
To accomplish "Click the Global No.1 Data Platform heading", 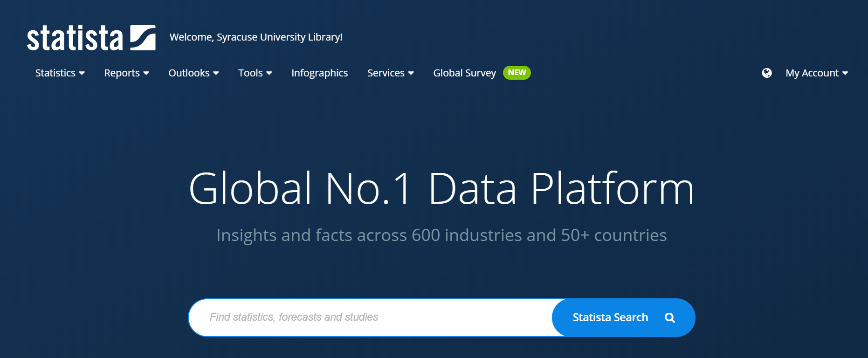I will pyautogui.click(x=441, y=188).
